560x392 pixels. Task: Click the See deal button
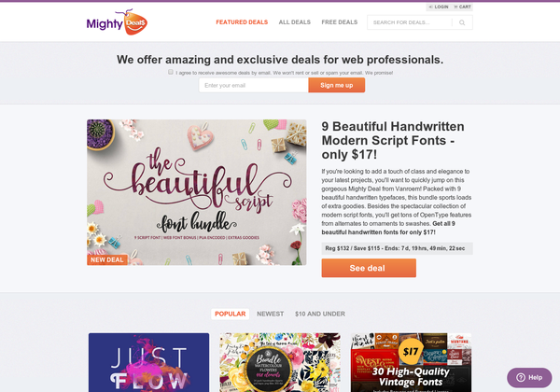pos(369,268)
